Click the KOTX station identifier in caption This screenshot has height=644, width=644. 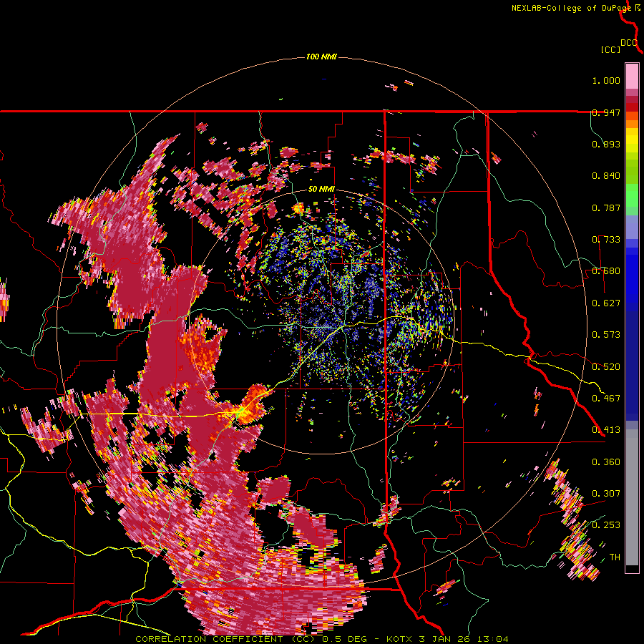tap(401, 639)
